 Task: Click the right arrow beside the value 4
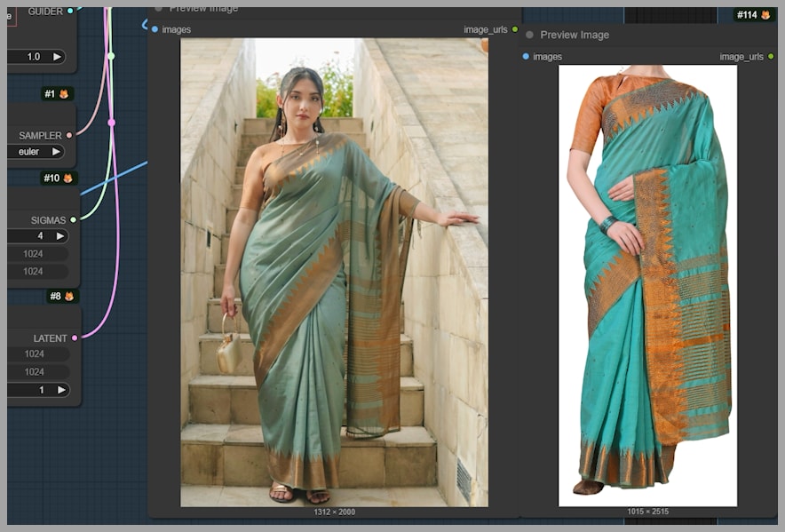(x=60, y=236)
